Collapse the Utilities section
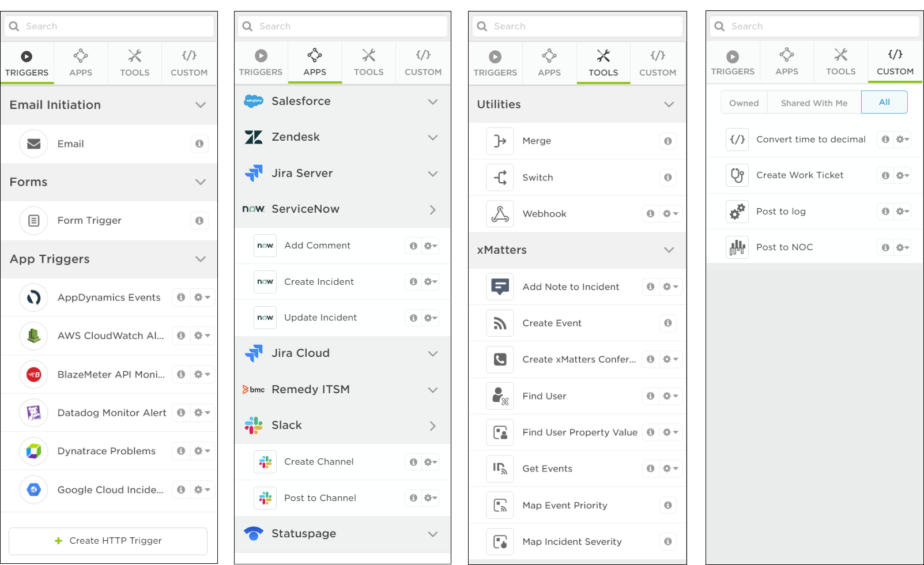 669,104
